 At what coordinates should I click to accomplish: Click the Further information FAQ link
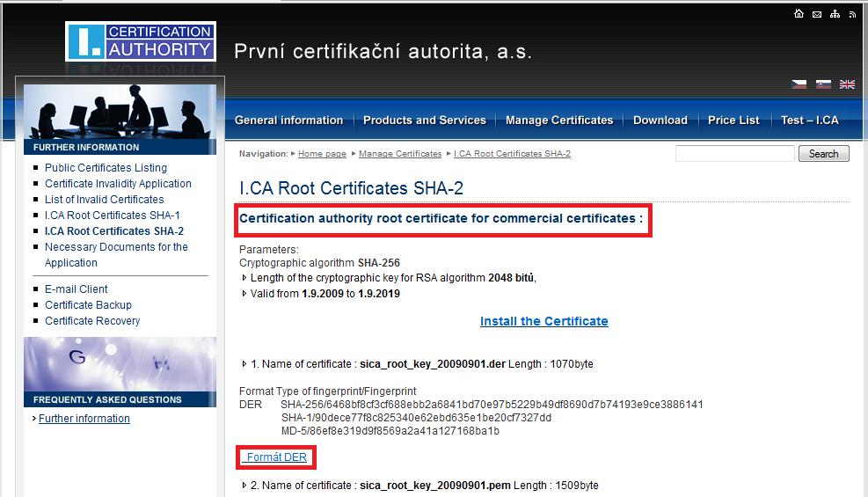click(84, 419)
